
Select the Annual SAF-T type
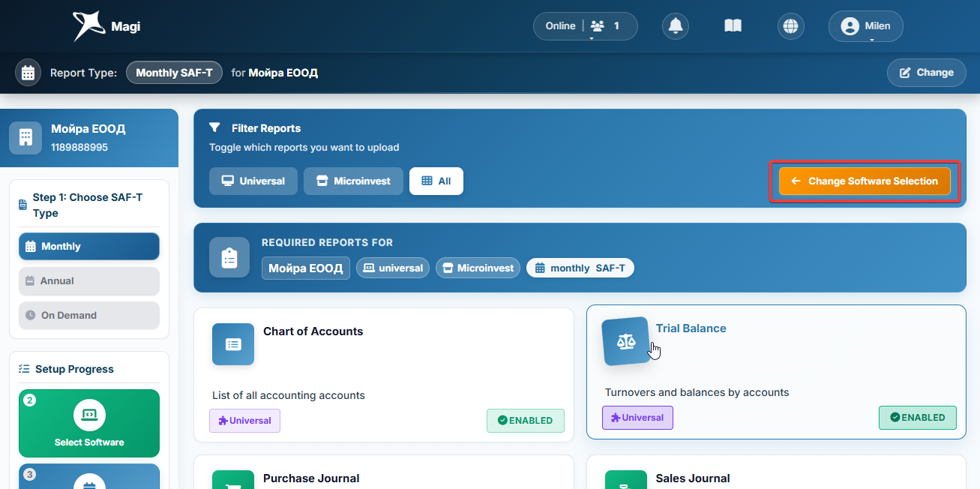click(89, 280)
